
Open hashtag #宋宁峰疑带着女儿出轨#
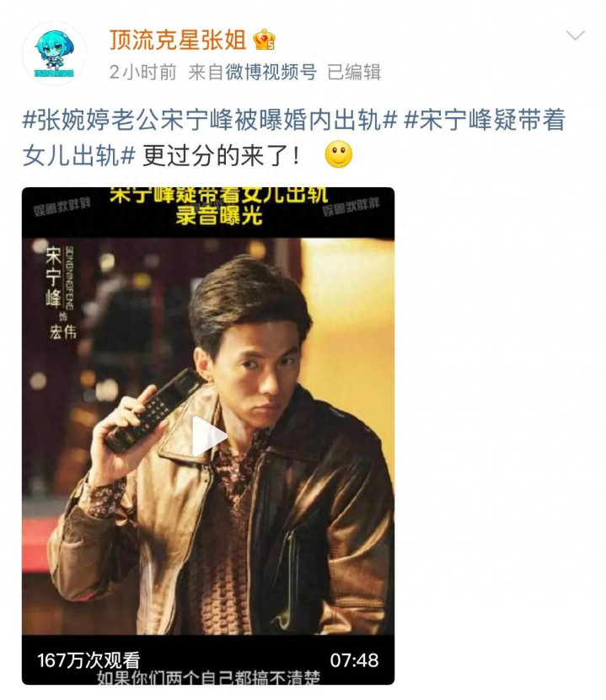(293, 137)
